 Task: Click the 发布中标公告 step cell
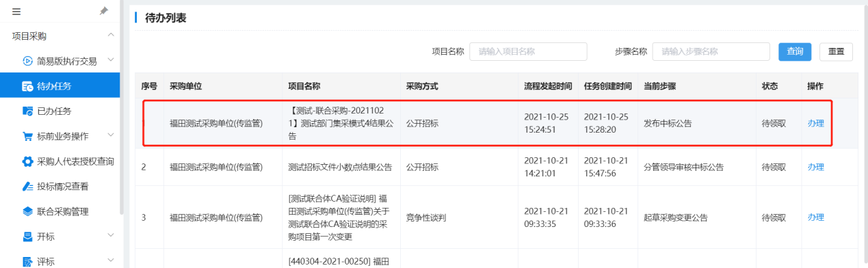click(668, 124)
